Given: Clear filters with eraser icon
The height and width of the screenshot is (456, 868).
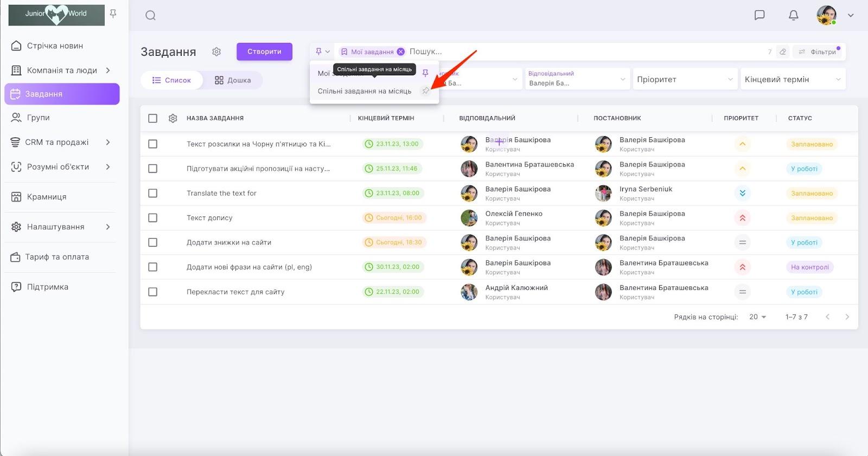Looking at the screenshot, I should click(x=782, y=52).
